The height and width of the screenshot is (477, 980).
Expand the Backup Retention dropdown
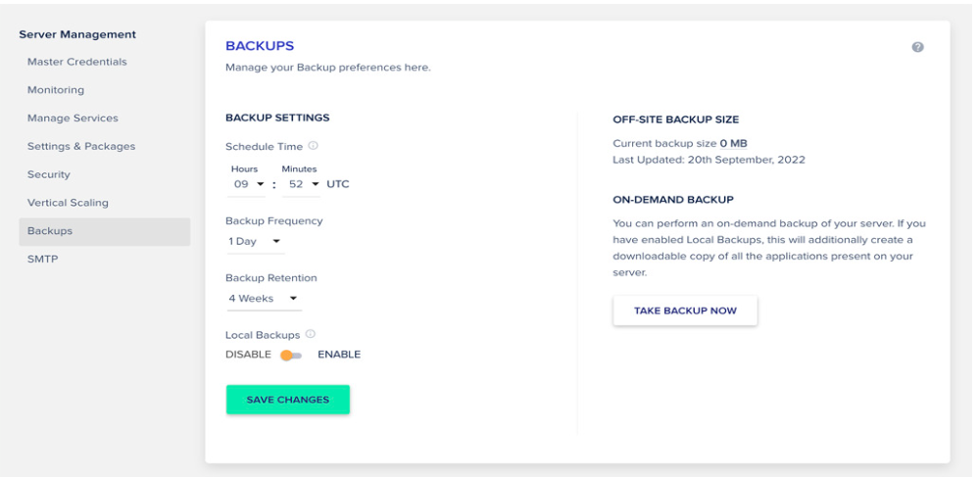pos(264,299)
